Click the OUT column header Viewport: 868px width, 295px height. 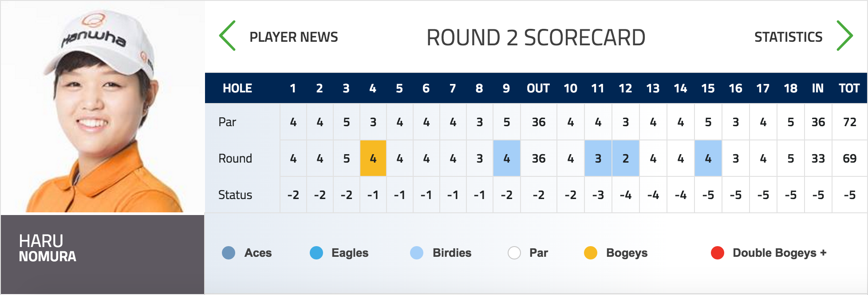pos(538,88)
